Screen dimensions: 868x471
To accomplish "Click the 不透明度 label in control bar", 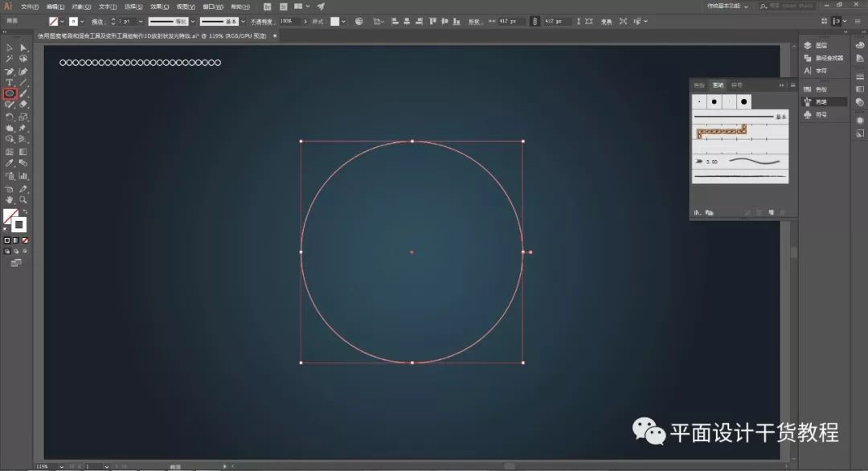I will tap(262, 22).
